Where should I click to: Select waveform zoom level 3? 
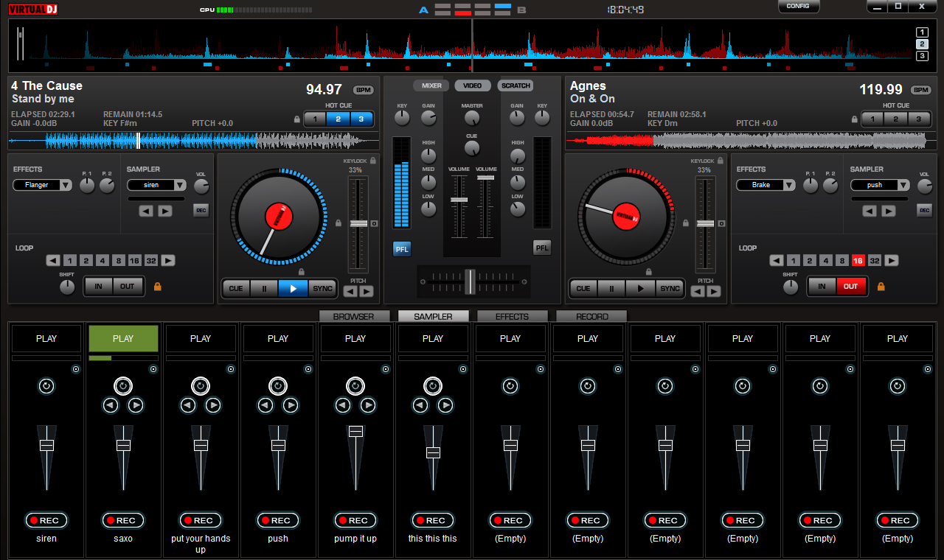coord(922,55)
